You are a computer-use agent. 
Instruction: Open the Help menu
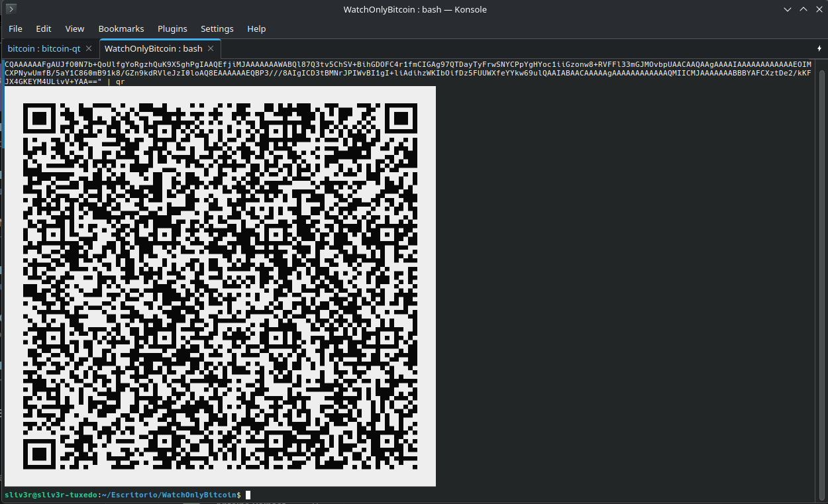(x=256, y=29)
